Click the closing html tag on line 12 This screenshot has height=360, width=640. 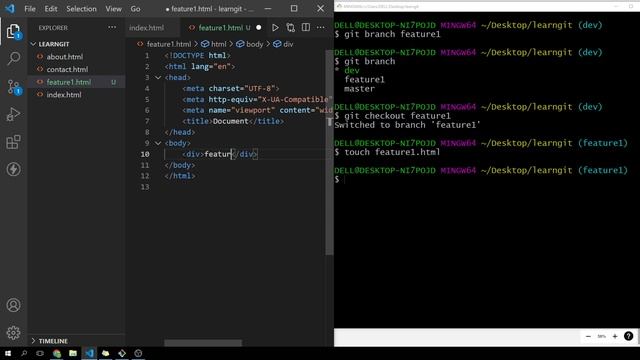(180, 176)
